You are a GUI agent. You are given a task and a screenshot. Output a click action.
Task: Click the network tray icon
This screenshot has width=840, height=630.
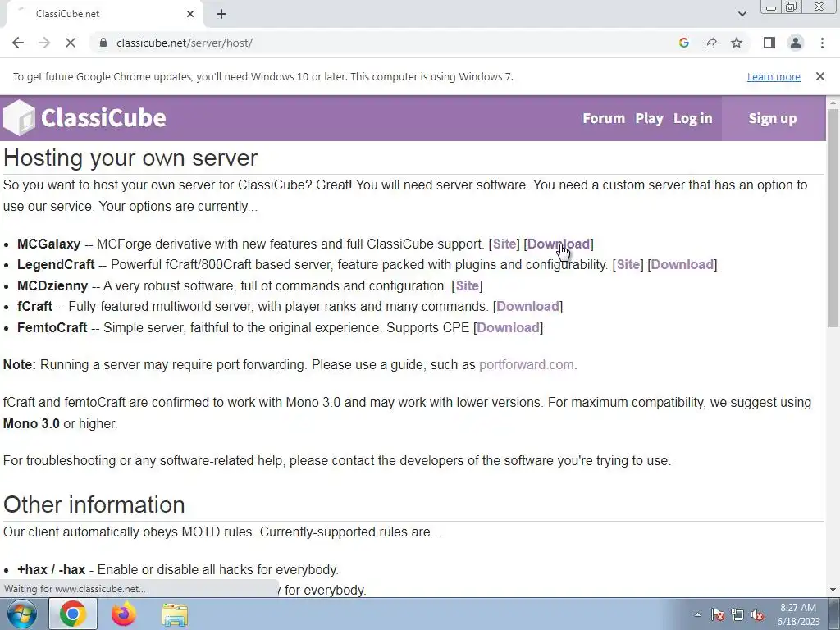pyautogui.click(x=737, y=614)
